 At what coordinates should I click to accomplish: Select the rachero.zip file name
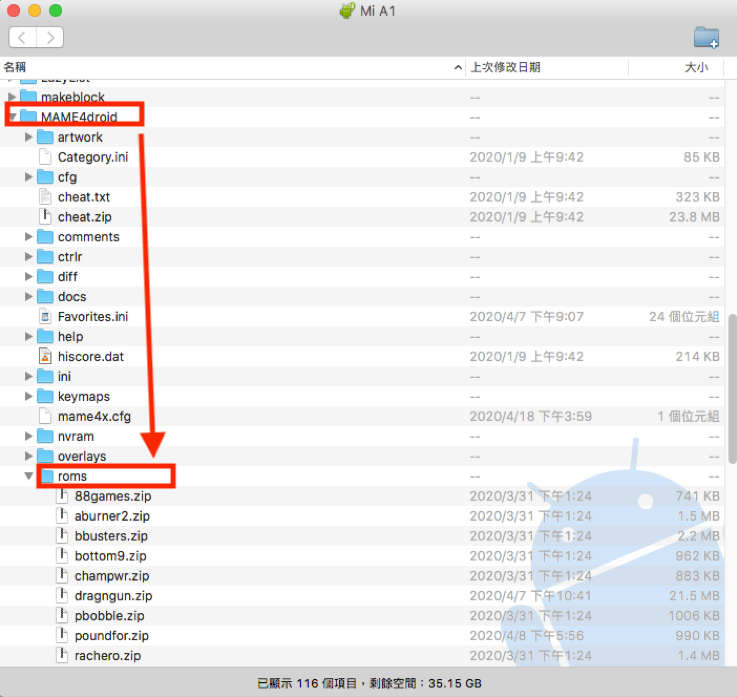(x=108, y=656)
